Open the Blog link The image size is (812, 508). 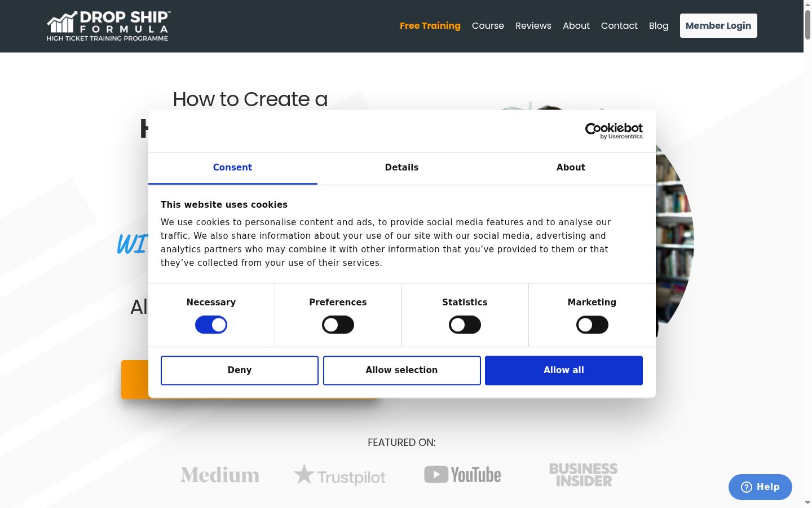[659, 26]
